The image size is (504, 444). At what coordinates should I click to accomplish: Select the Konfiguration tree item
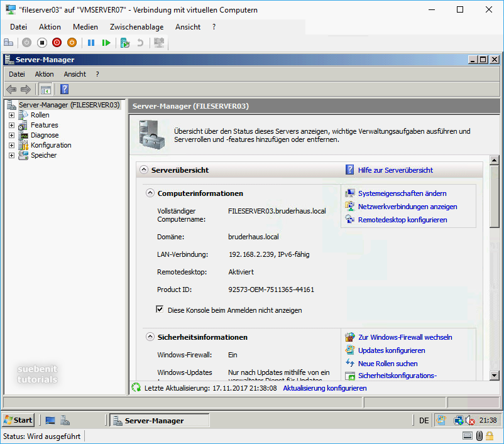tap(51, 145)
